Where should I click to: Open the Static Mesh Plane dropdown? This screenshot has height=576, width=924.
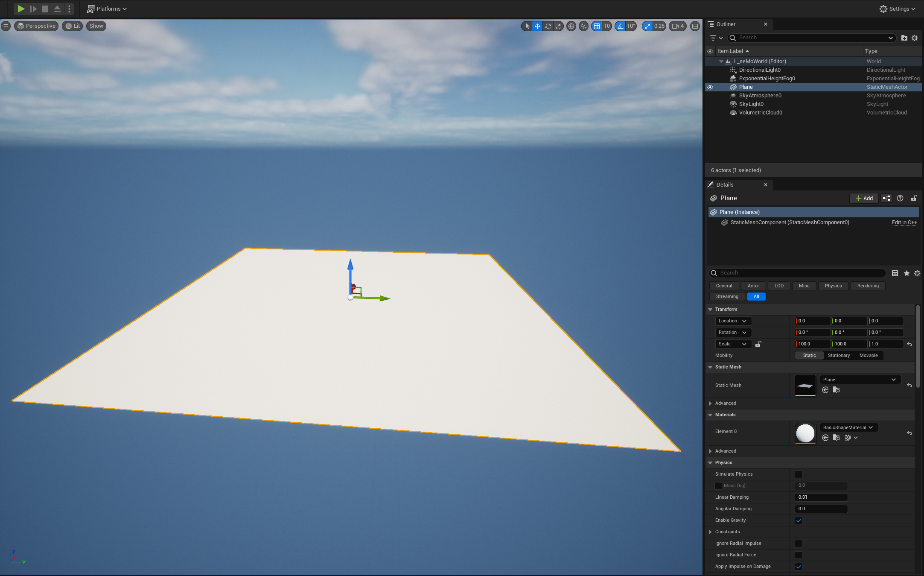coord(860,380)
